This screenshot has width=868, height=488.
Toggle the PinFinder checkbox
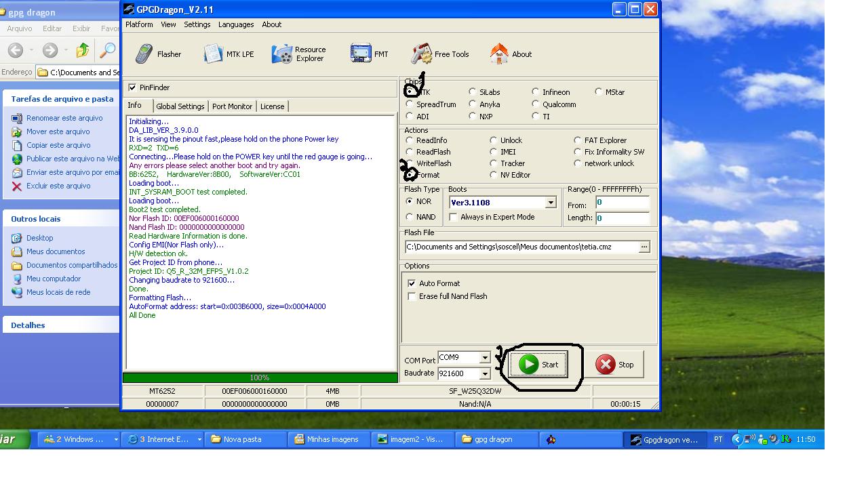pyautogui.click(x=132, y=87)
